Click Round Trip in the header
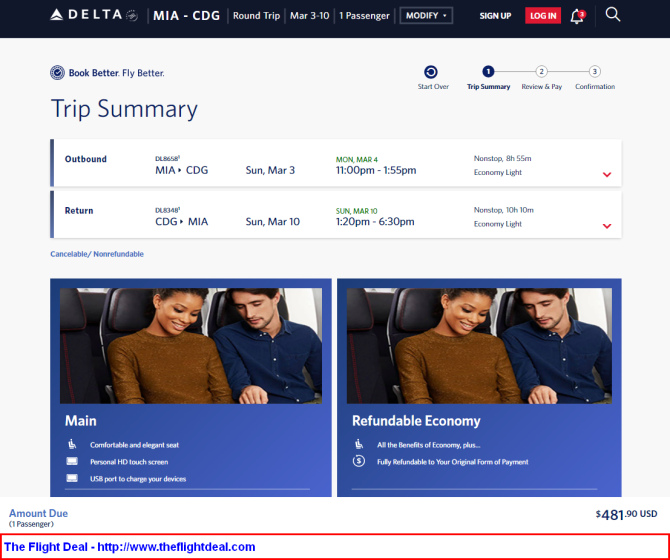670x560 pixels. (256, 16)
